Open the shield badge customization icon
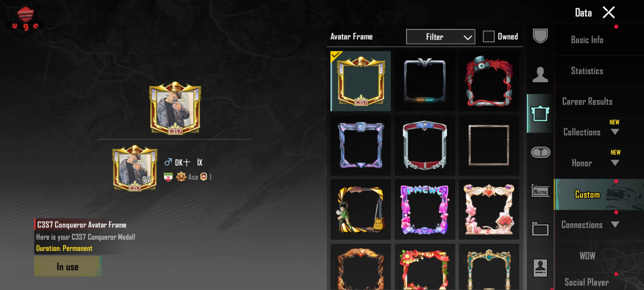The image size is (644, 290). (540, 36)
